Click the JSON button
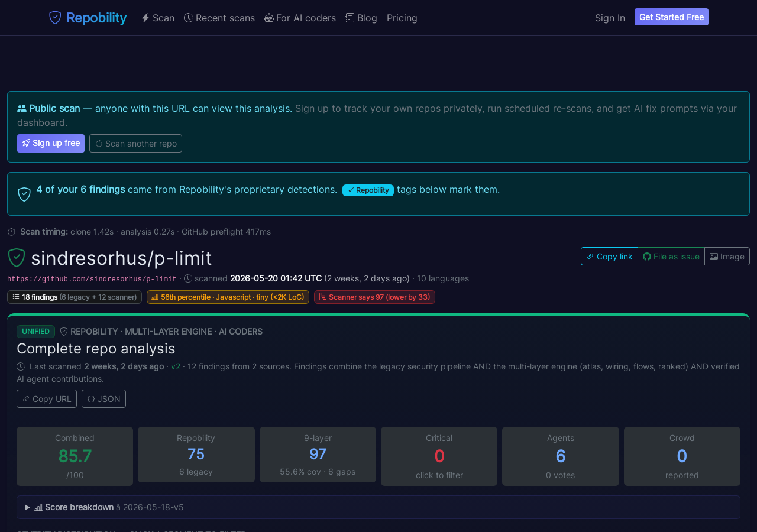This screenshot has width=757, height=532. pyautogui.click(x=103, y=398)
